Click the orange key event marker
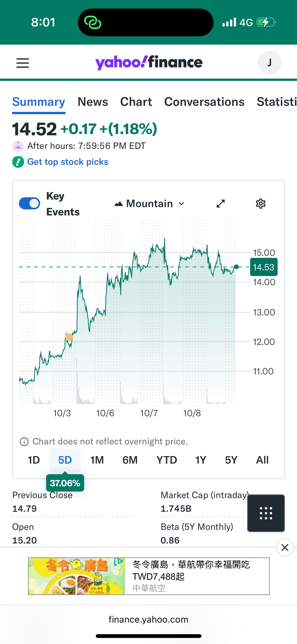The width and height of the screenshot is (297, 644). pos(69,337)
